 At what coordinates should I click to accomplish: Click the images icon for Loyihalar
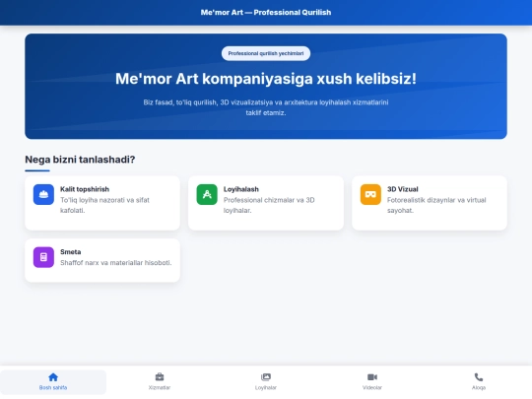(266, 377)
